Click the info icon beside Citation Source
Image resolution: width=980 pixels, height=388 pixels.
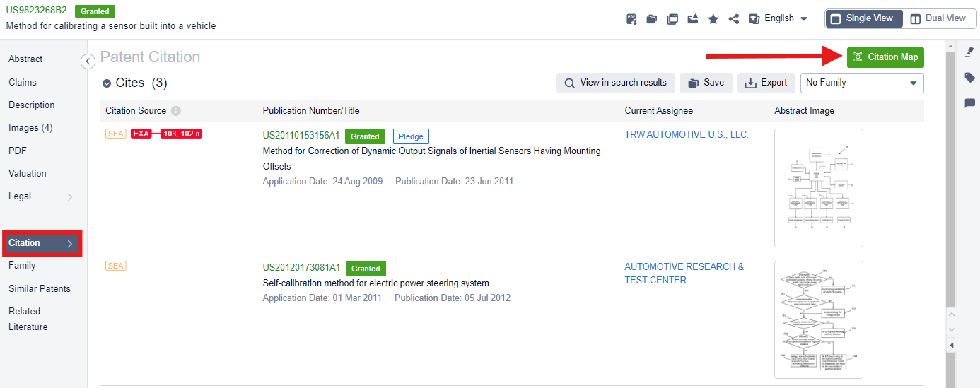[x=176, y=111]
